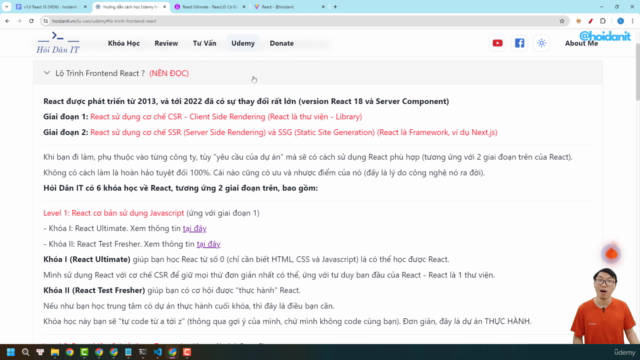Image resolution: width=640 pixels, height=360 pixels.
Task: Click the 'Level 1: React cơ bản sử dụng Javascript' heading
Action: point(113,213)
